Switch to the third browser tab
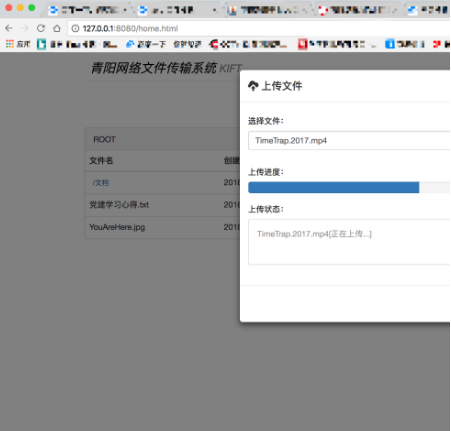451x431 pixels. point(267,10)
